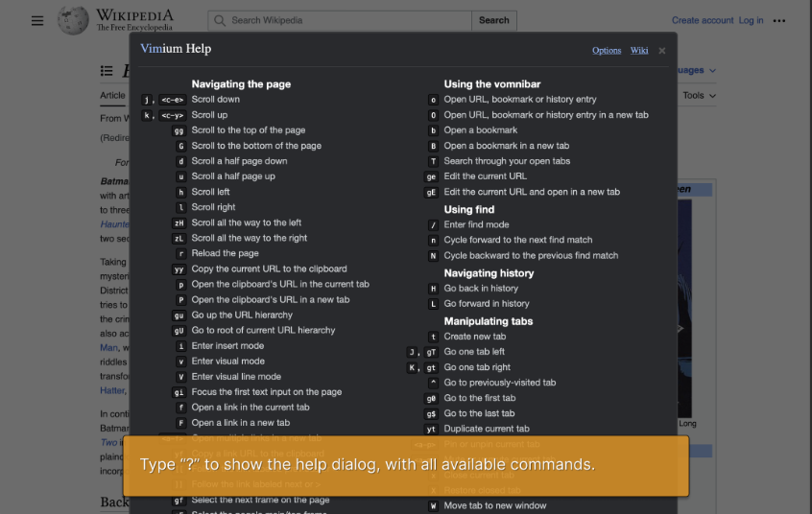Image resolution: width=812 pixels, height=514 pixels.
Task: Click the 'Reload the page' entry
Action: 225,253
